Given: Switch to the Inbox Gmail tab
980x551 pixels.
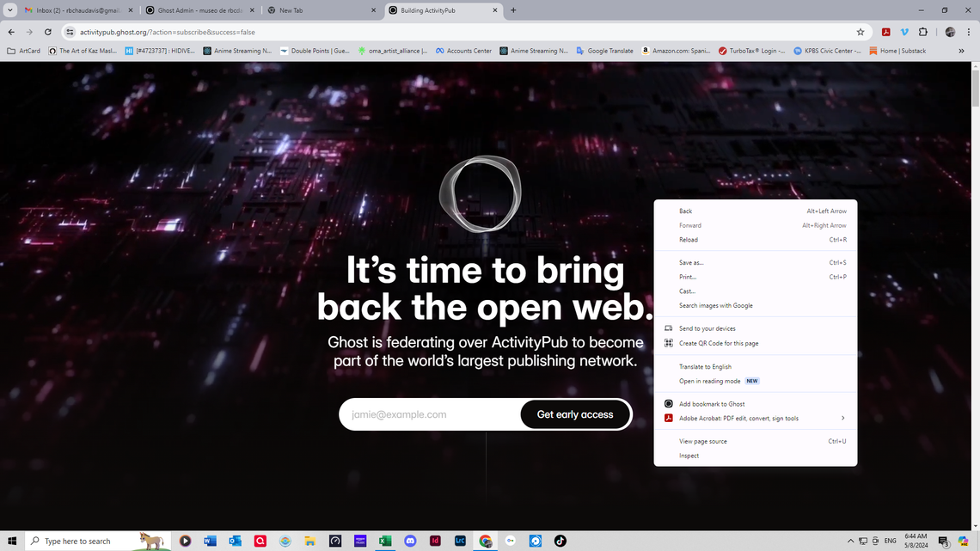Looking at the screenshot, I should coord(79,10).
